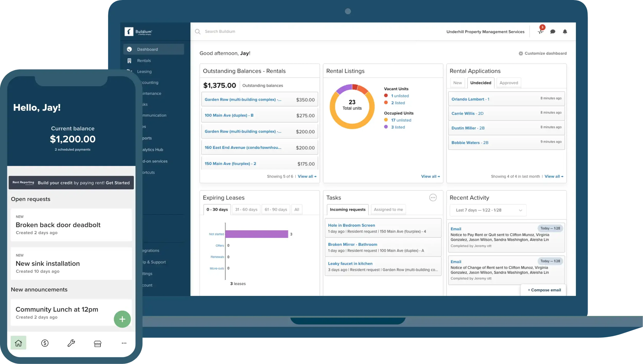Open the chat bubble icon in header
The image size is (643, 364).
click(553, 31)
